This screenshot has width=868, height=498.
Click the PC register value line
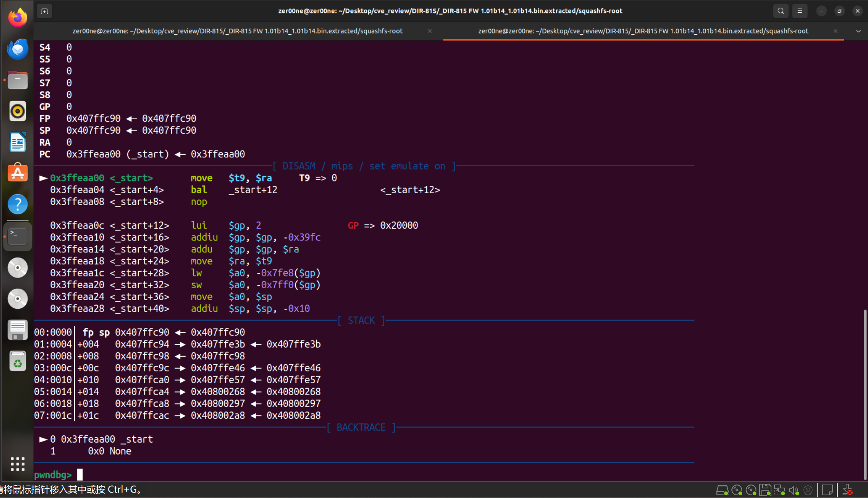[142, 154]
